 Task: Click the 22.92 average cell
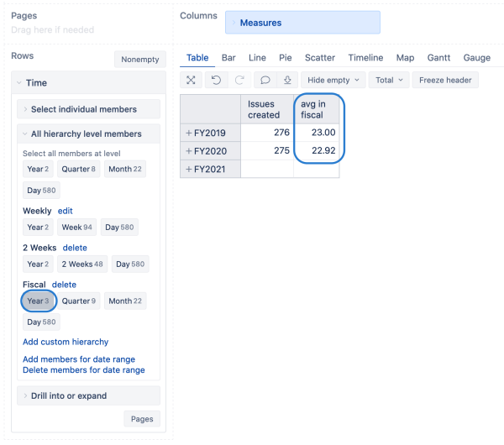coord(317,150)
